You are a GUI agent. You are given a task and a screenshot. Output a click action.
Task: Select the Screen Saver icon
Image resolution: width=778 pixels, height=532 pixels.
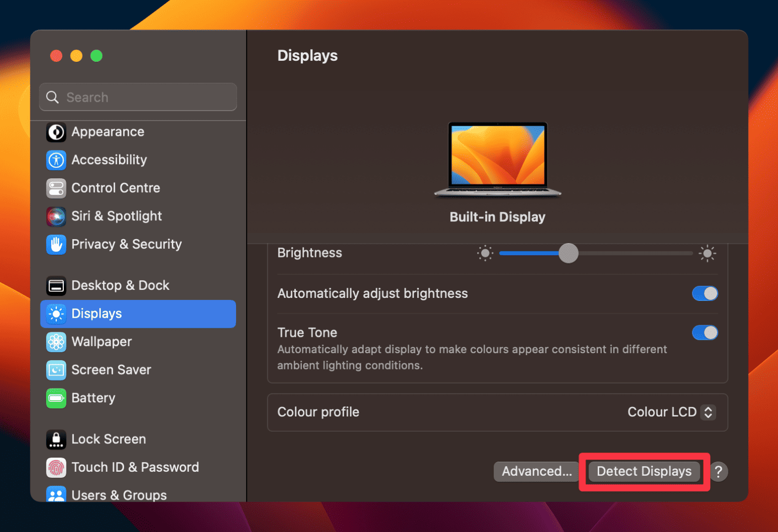pyautogui.click(x=56, y=370)
